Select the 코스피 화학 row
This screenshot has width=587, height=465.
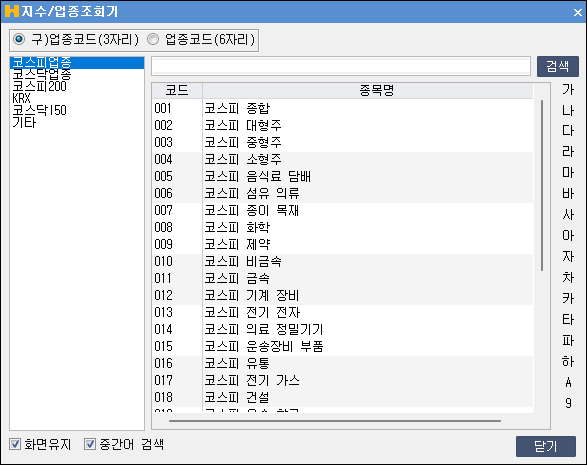pos(343,227)
